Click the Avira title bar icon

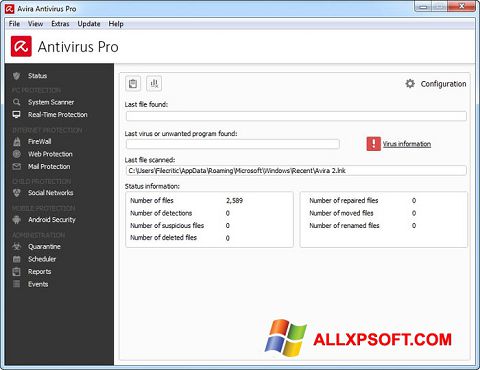(x=10, y=9)
